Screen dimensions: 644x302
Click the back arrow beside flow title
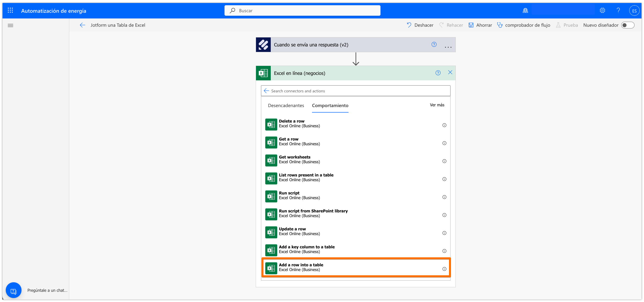82,25
